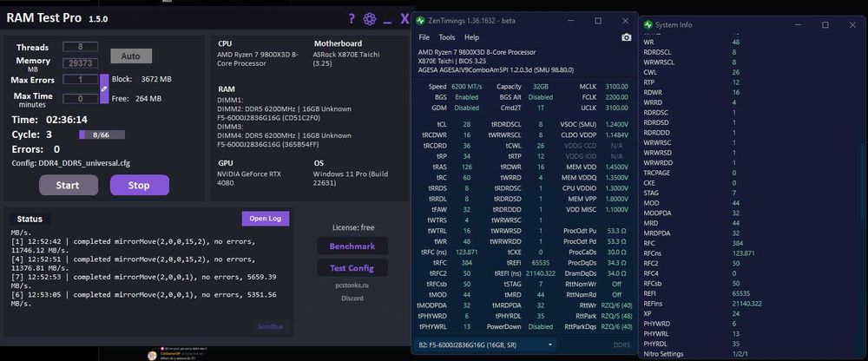Image resolution: width=868 pixels, height=361 pixels.
Task: Open the test log with Open Log
Action: click(x=265, y=218)
